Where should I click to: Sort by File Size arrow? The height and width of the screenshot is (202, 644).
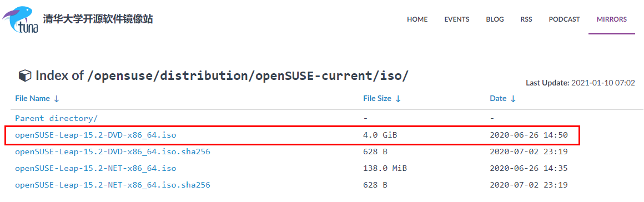[x=398, y=99]
